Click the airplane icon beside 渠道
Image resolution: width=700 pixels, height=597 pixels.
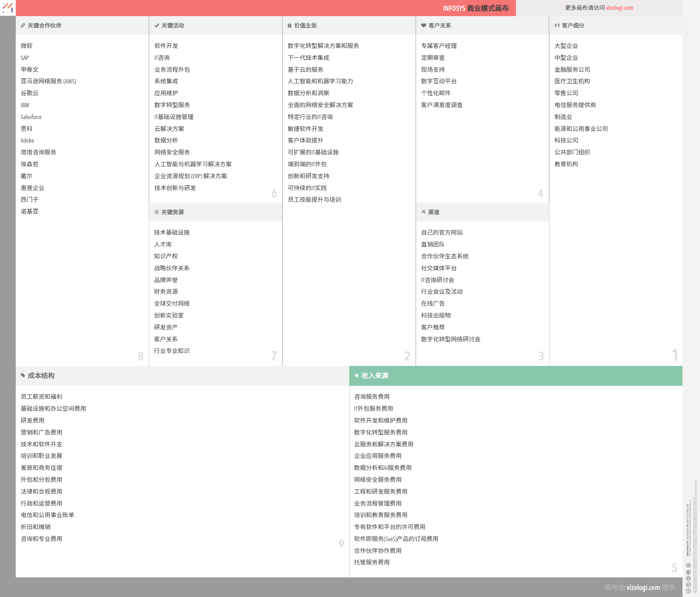click(x=423, y=212)
